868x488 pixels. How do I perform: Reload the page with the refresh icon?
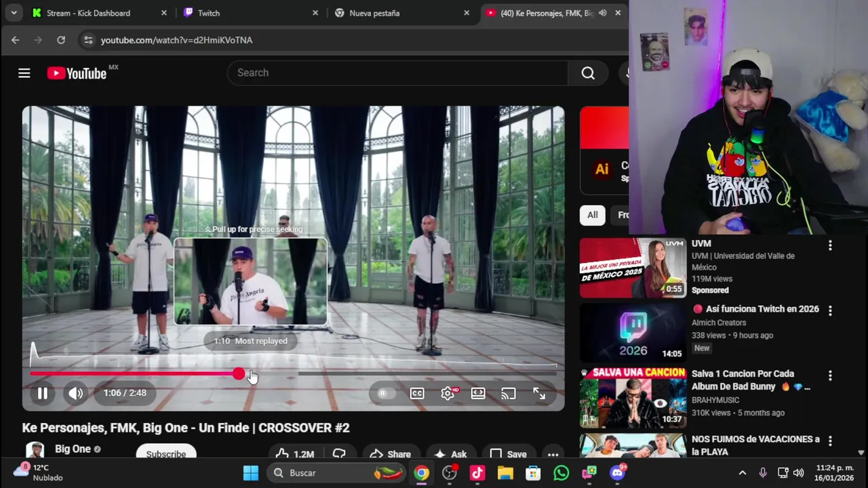[x=61, y=40]
